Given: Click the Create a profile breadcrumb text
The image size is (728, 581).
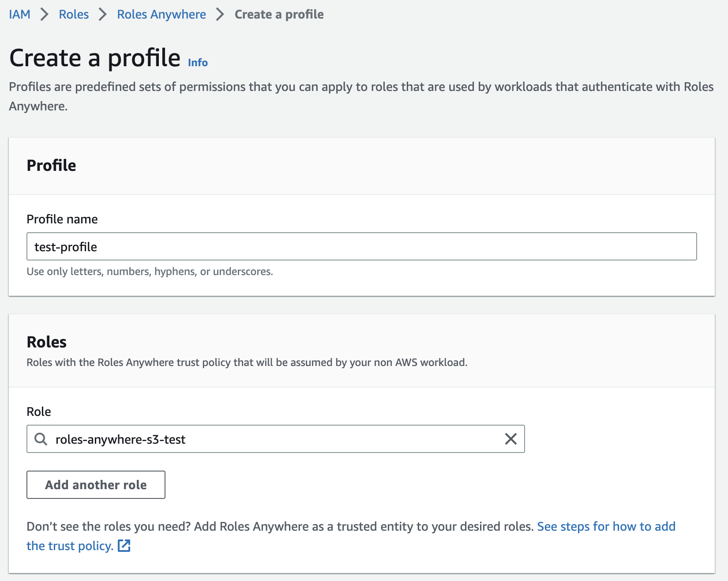Looking at the screenshot, I should pyautogui.click(x=279, y=14).
